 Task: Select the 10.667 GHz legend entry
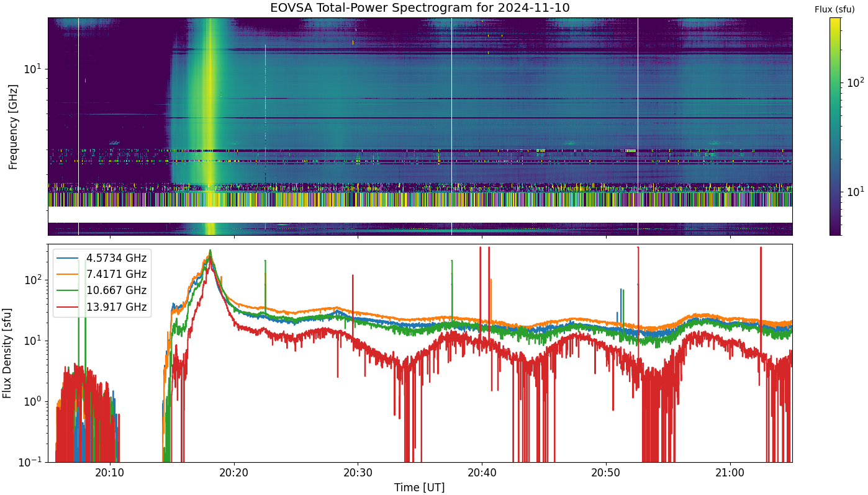click(x=102, y=290)
